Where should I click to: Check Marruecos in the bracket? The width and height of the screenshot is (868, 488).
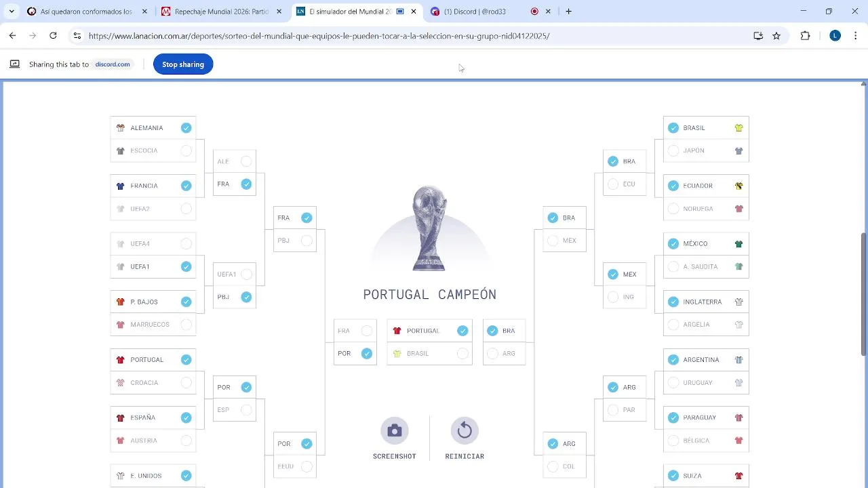(186, 325)
